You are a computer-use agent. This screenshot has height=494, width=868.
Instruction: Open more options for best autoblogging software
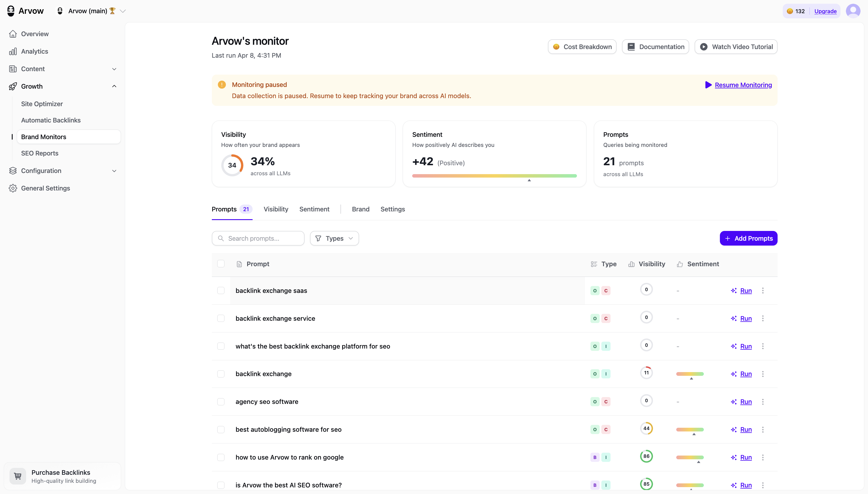coord(763,429)
